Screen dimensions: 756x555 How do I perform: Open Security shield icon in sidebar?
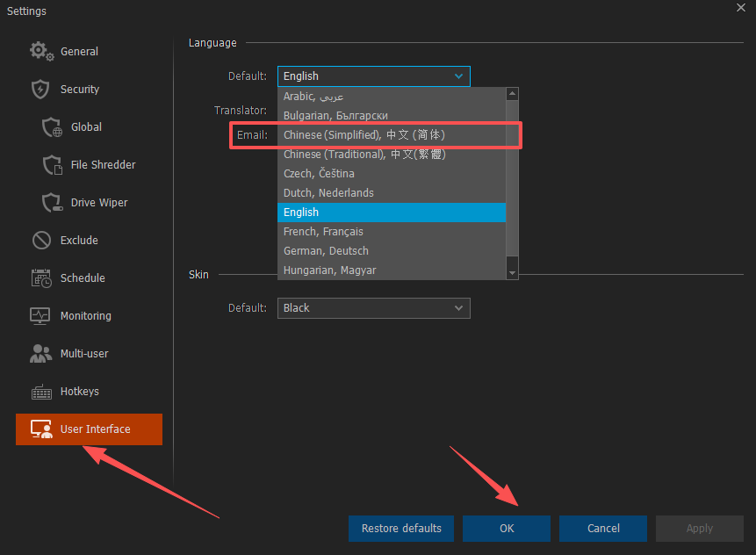point(40,90)
